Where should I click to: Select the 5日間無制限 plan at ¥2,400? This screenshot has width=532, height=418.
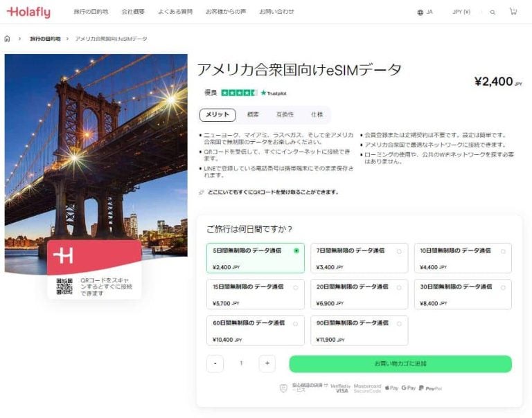[x=256, y=258]
